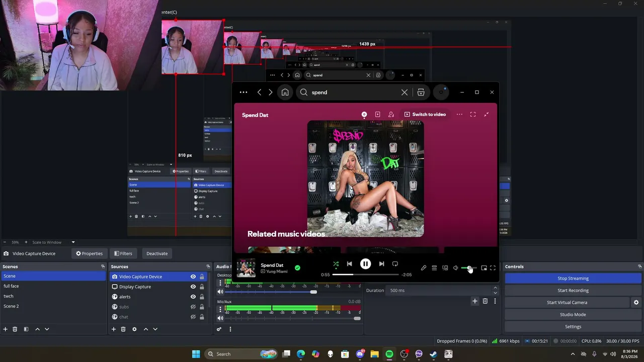Navigate forward in Spotify
Image resolution: width=644 pixels, height=362 pixels.
pyautogui.click(x=270, y=93)
